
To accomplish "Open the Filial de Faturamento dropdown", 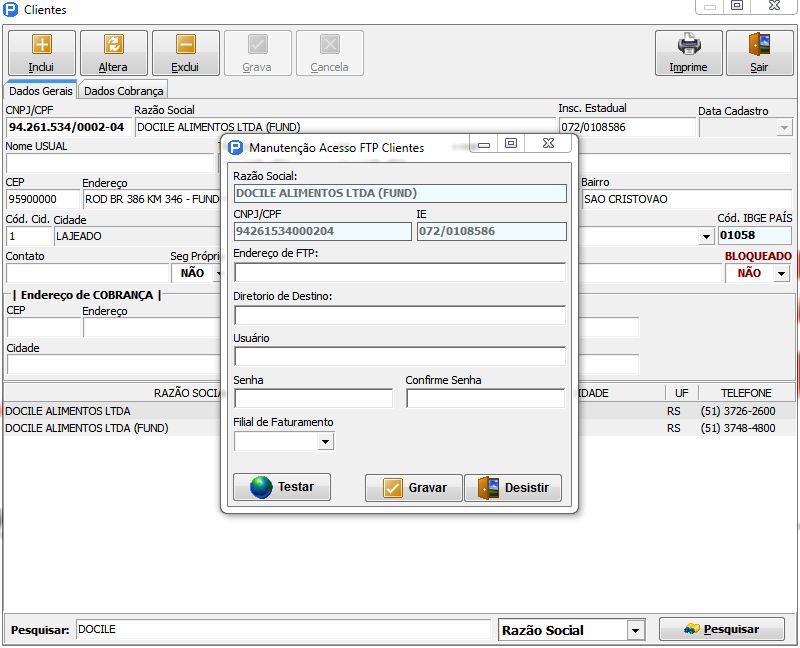I will tap(325, 442).
